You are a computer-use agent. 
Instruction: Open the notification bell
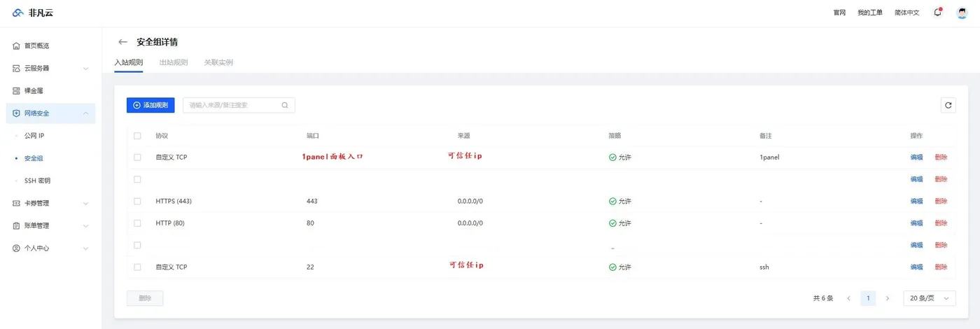click(x=937, y=13)
